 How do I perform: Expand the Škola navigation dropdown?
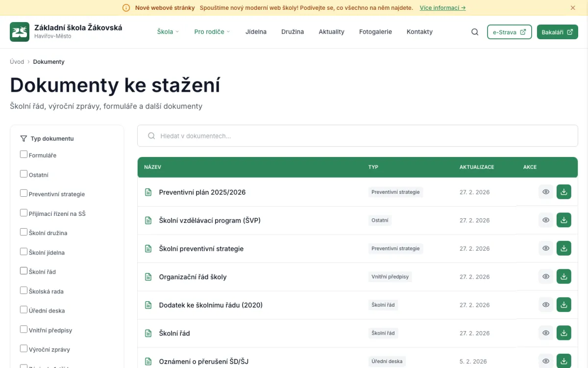[x=168, y=31]
